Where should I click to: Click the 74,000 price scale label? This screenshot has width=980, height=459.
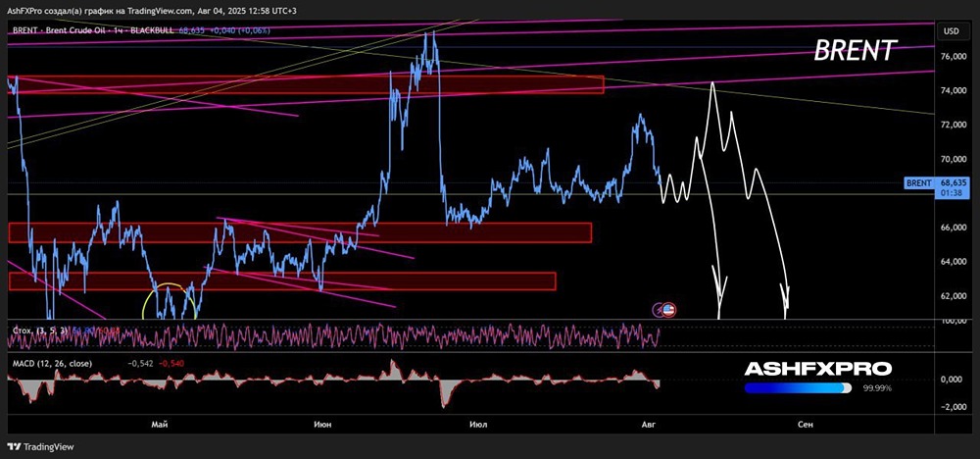tap(952, 90)
